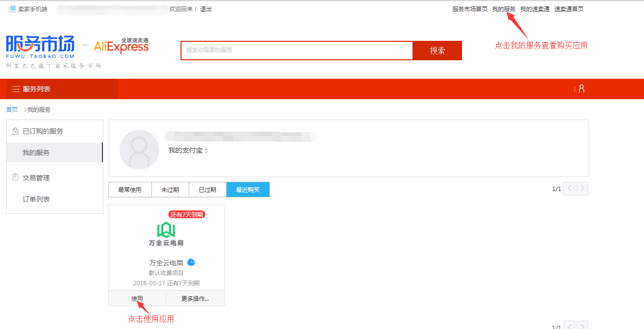Image resolution: width=644 pixels, height=329 pixels.
Task: Click the bag icon beside 已订购的服务
Action: click(x=15, y=131)
